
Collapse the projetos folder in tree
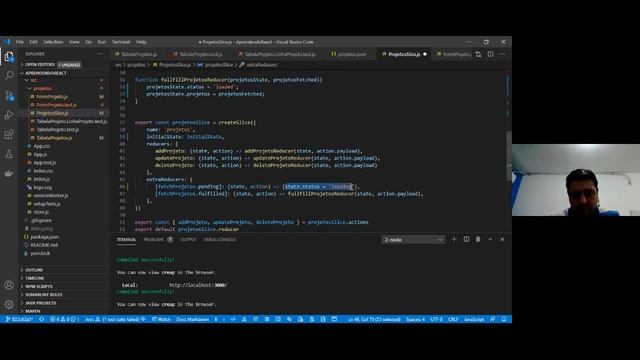click(42, 89)
